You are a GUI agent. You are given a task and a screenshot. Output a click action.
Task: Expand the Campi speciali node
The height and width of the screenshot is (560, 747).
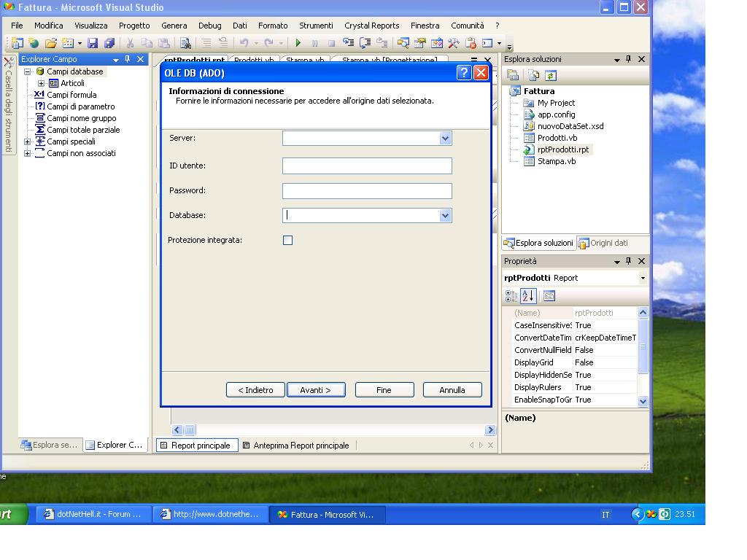[x=28, y=142]
